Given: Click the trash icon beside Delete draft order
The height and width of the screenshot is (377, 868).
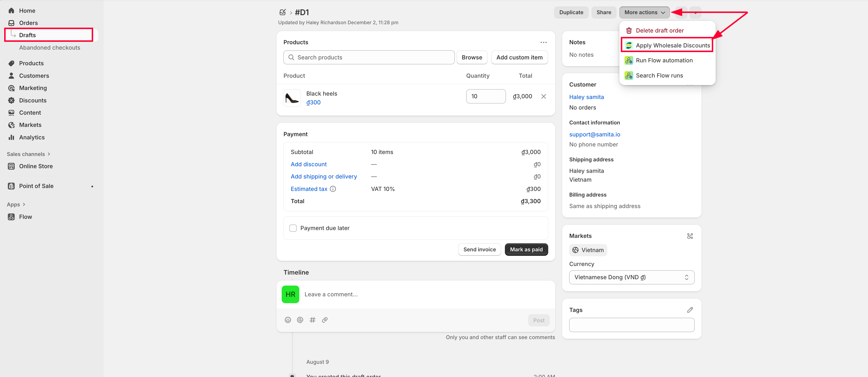Looking at the screenshot, I should (628, 31).
